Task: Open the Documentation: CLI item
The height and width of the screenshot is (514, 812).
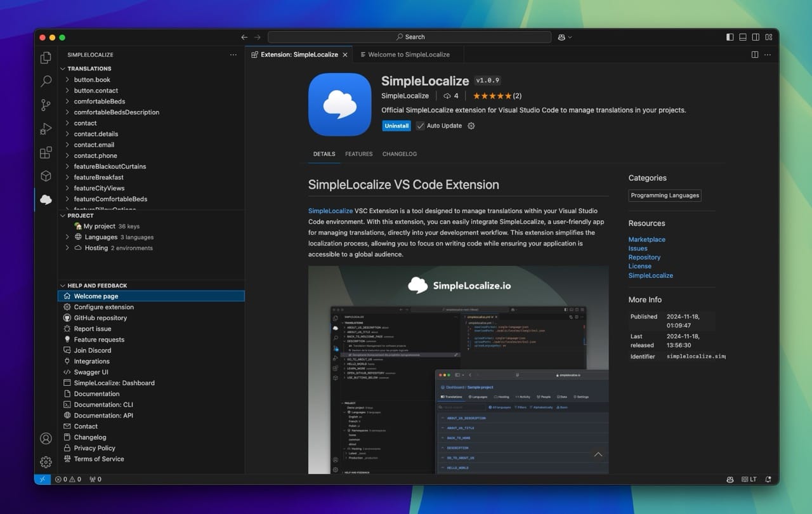Action: pos(151,405)
